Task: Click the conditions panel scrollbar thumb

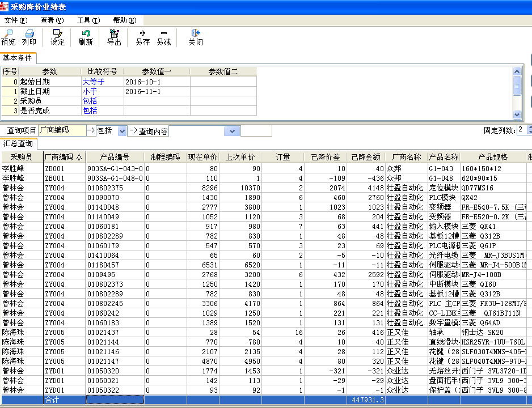Action: coord(517,86)
